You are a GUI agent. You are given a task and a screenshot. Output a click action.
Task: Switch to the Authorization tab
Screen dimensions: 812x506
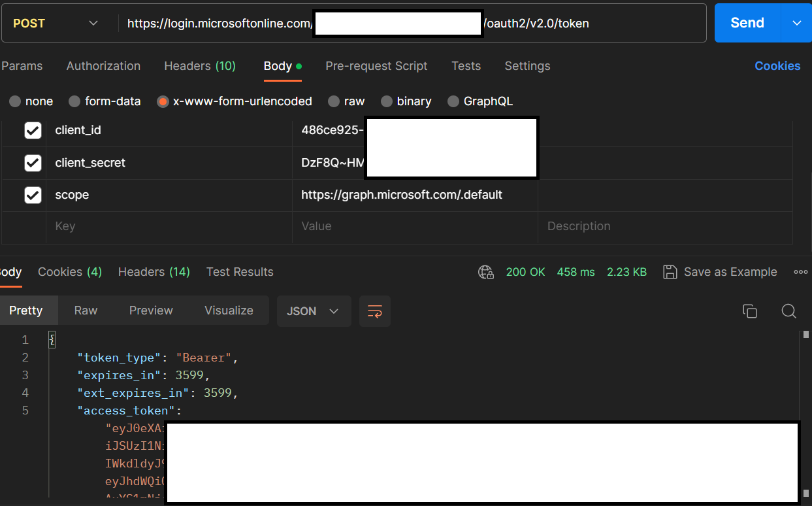pos(103,66)
